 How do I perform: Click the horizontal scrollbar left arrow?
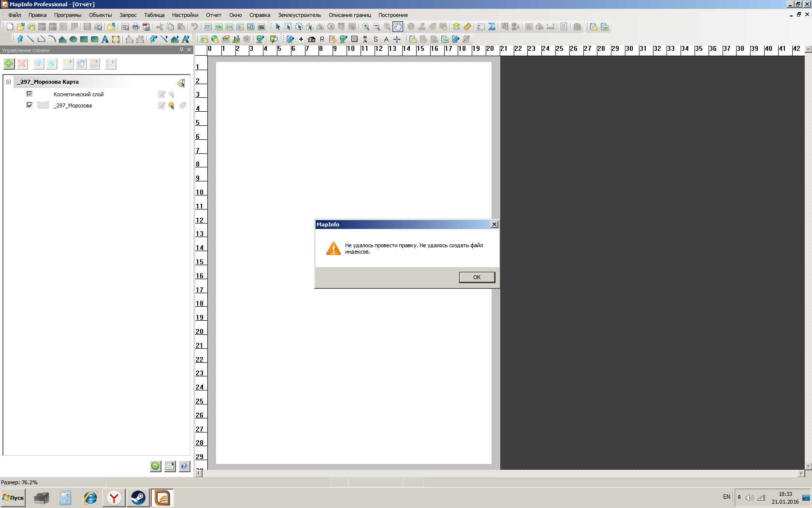tap(199, 473)
